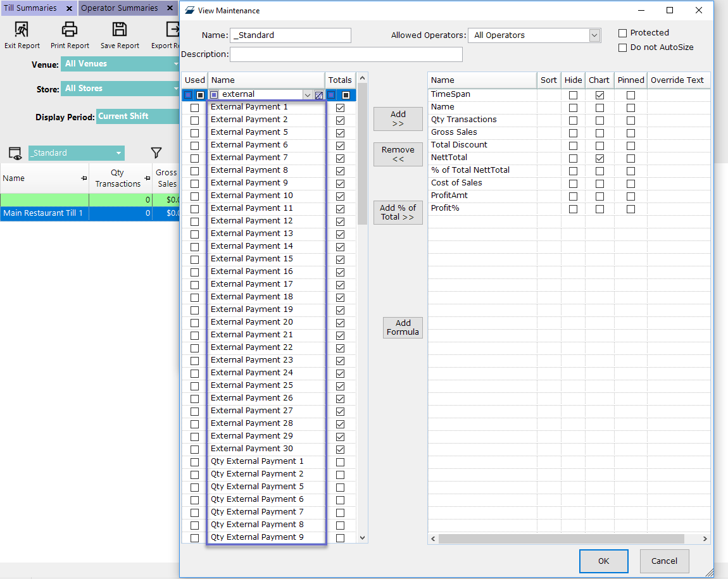Enable the Protected checkbox
Screen dimensions: 728x579
tap(623, 33)
